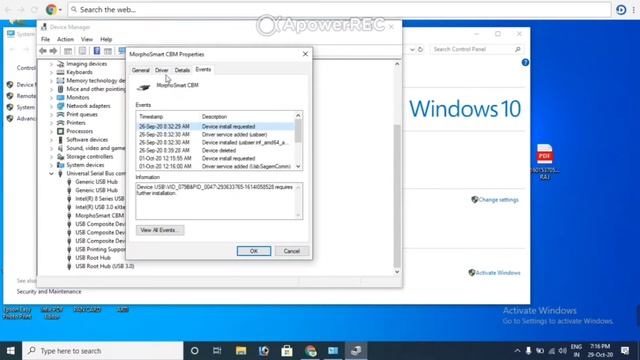This screenshot has width=640, height=360.
Task: Select the Software devices tree item
Action: click(87, 140)
